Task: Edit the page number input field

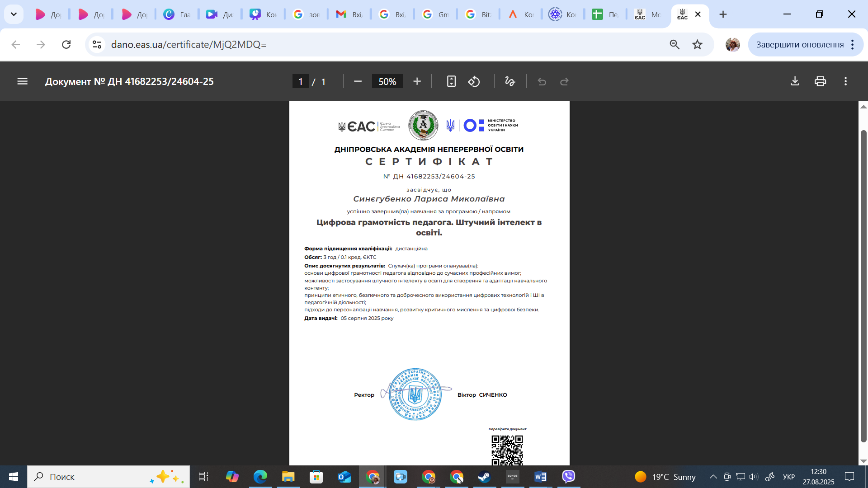Action: [300, 81]
